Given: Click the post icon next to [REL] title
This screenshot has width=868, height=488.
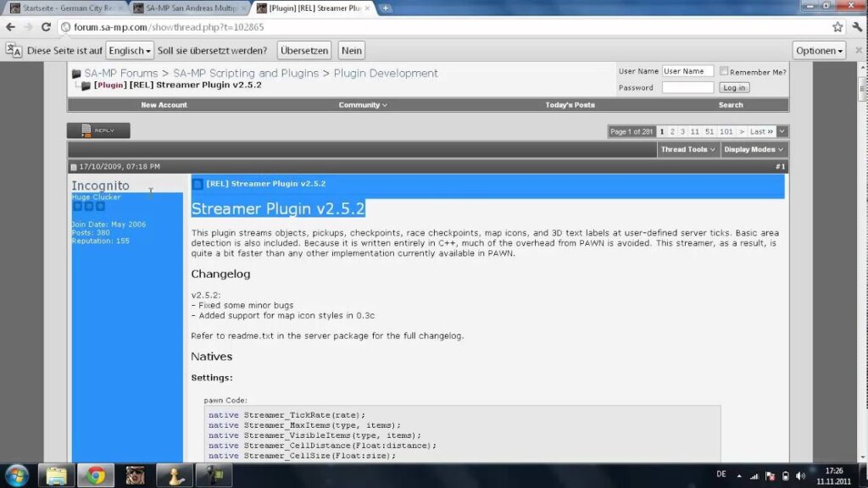Looking at the screenshot, I should pyautogui.click(x=198, y=184).
